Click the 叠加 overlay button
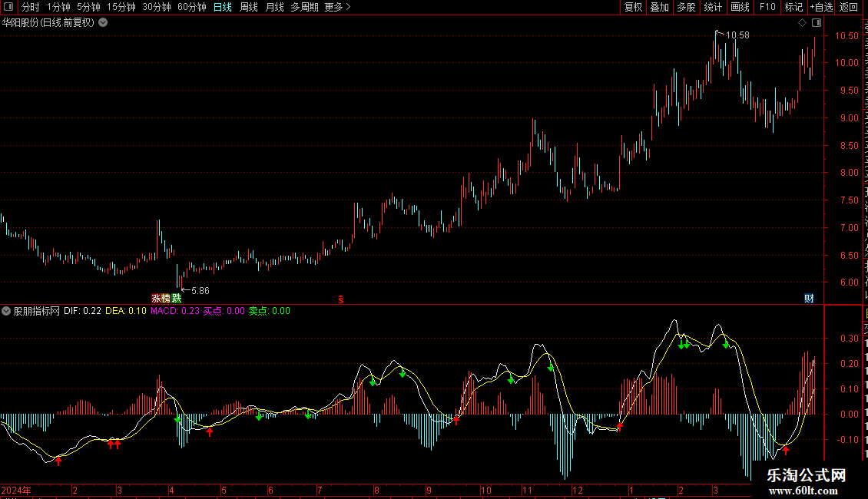 [x=659, y=7]
